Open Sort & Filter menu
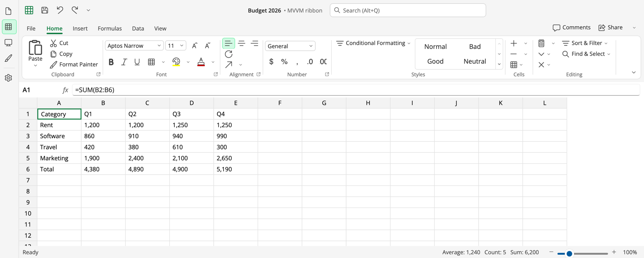Image resolution: width=644 pixels, height=258 pixels. [x=585, y=43]
